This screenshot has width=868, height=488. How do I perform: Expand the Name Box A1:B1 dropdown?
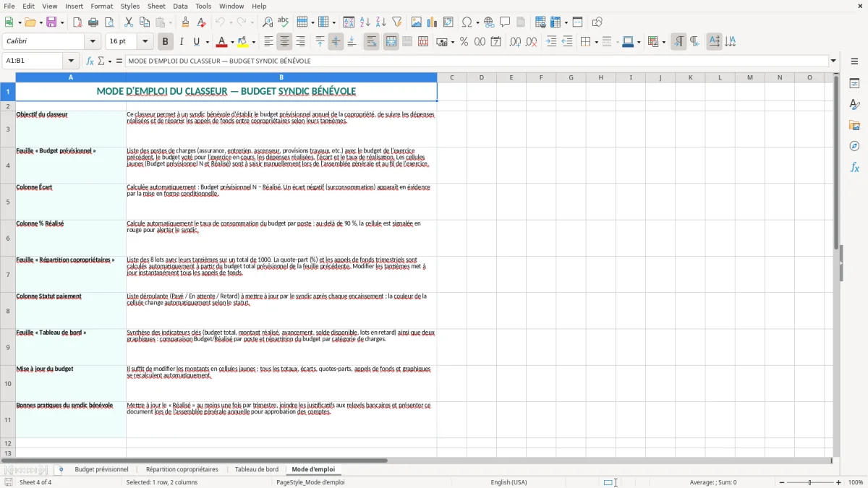[71, 61]
